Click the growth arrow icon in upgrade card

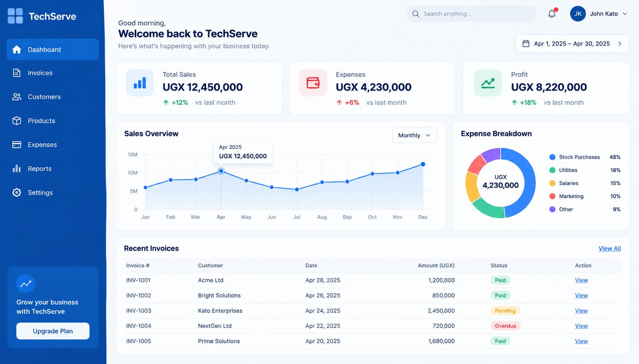click(x=26, y=284)
